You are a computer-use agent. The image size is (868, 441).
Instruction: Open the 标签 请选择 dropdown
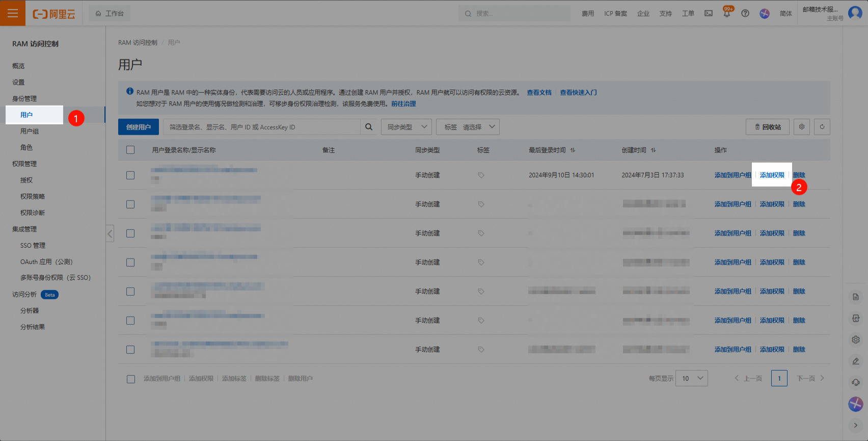[468, 127]
